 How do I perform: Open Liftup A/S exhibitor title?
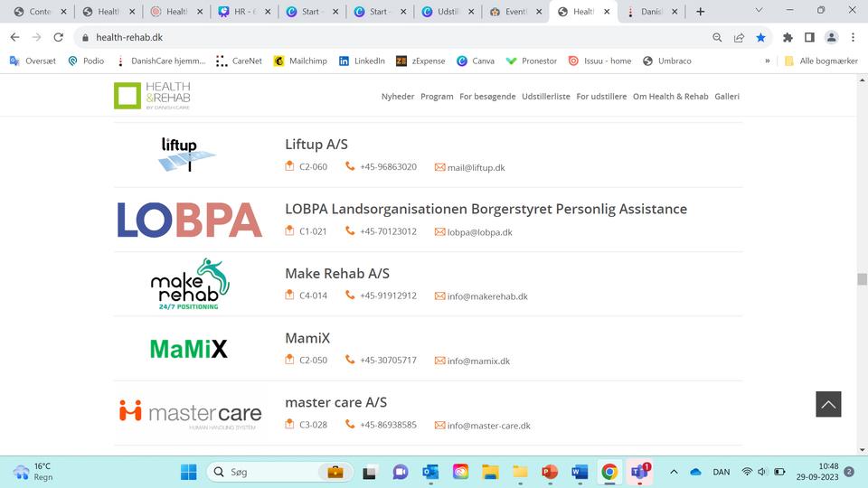tap(316, 145)
